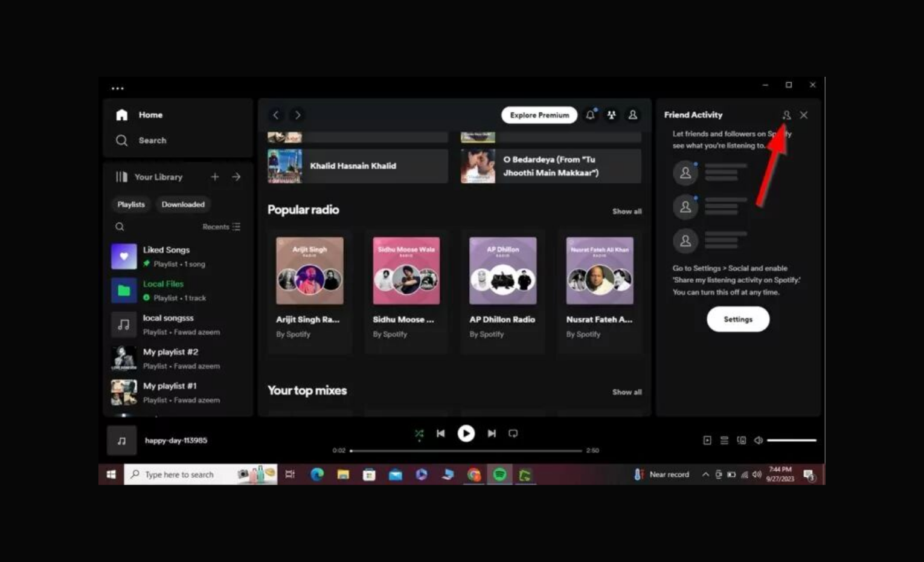
Task: Open notifications bell icon
Action: (x=591, y=115)
